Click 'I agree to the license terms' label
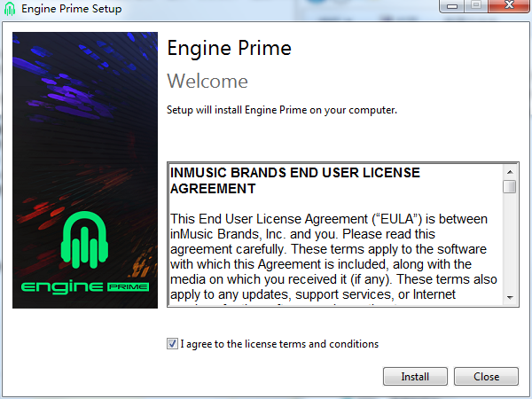The height and width of the screenshot is (399, 532). pyautogui.click(x=279, y=344)
